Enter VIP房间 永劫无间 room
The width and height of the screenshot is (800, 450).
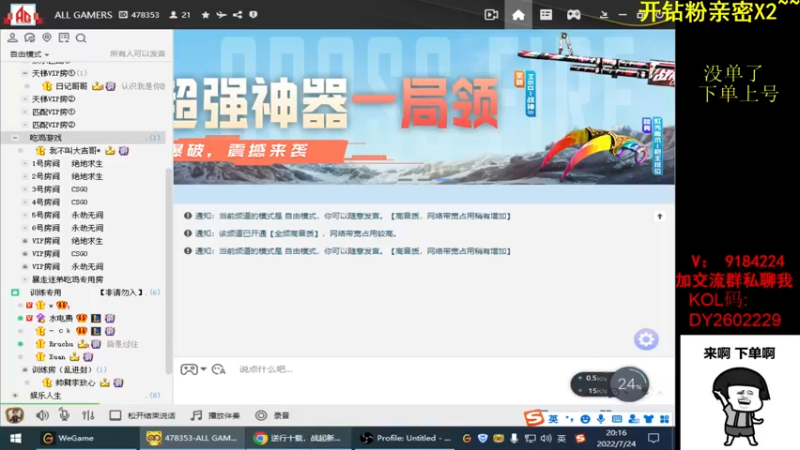point(67,266)
